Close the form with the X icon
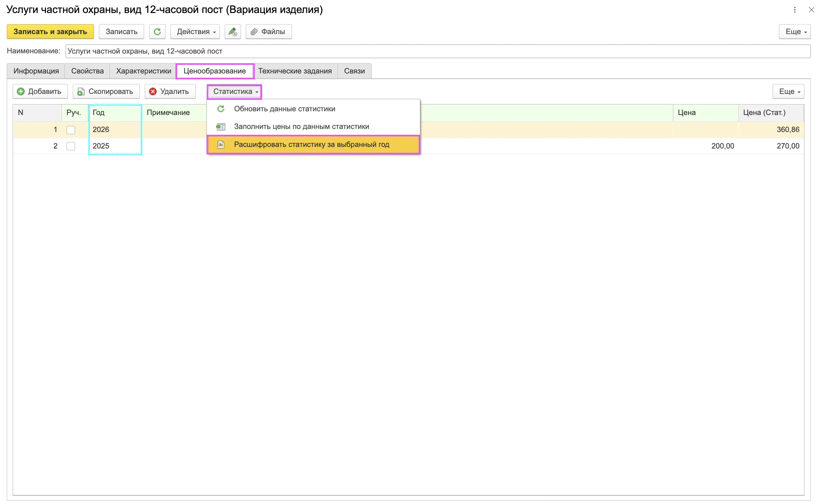822x504 pixels. point(811,10)
